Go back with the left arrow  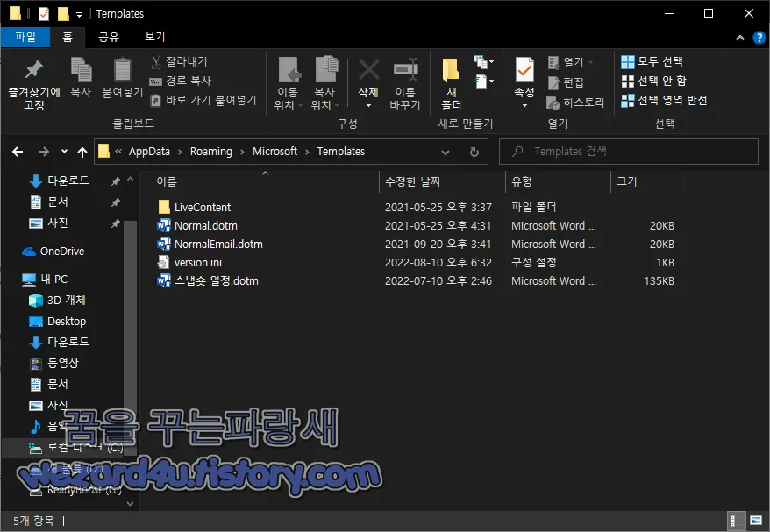pos(18,152)
